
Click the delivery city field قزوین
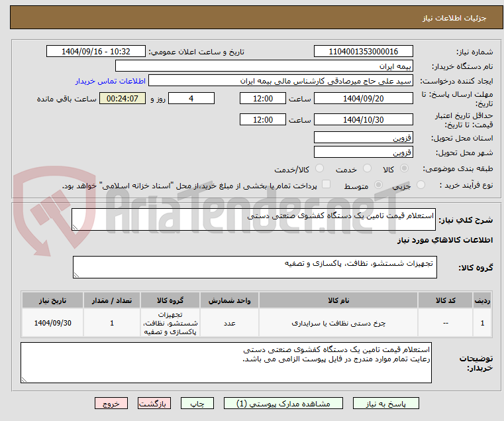363,152
